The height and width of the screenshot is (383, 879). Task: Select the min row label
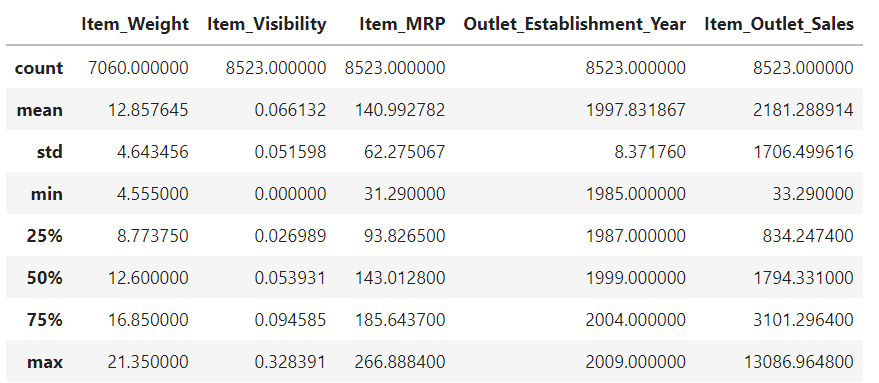coord(47,194)
